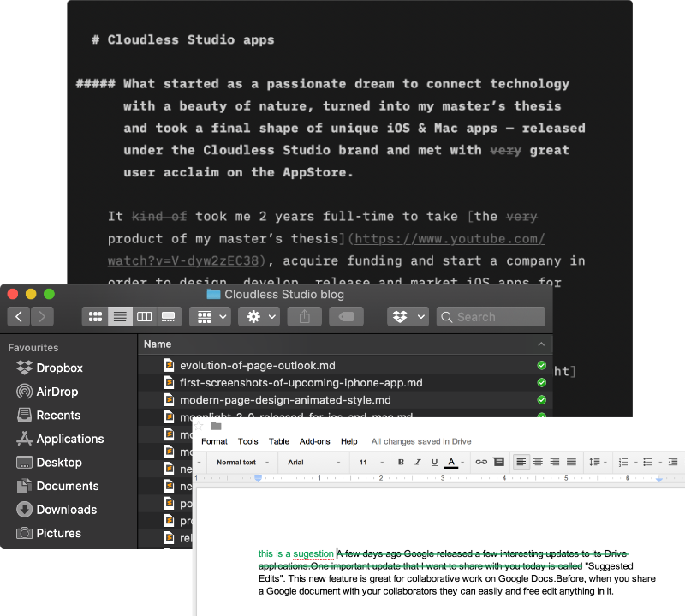Click the move-to-folder icon in Google Docs

coord(216,426)
